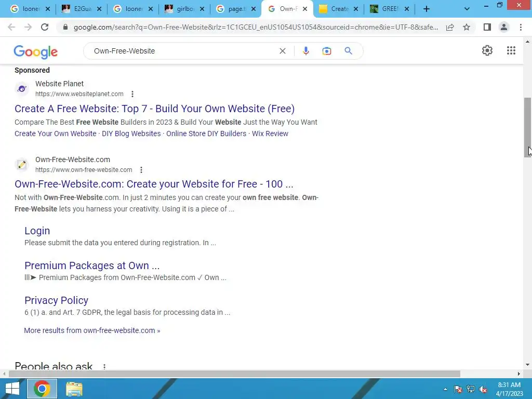
Task: Open Windows Start menu
Action: click(x=12, y=389)
